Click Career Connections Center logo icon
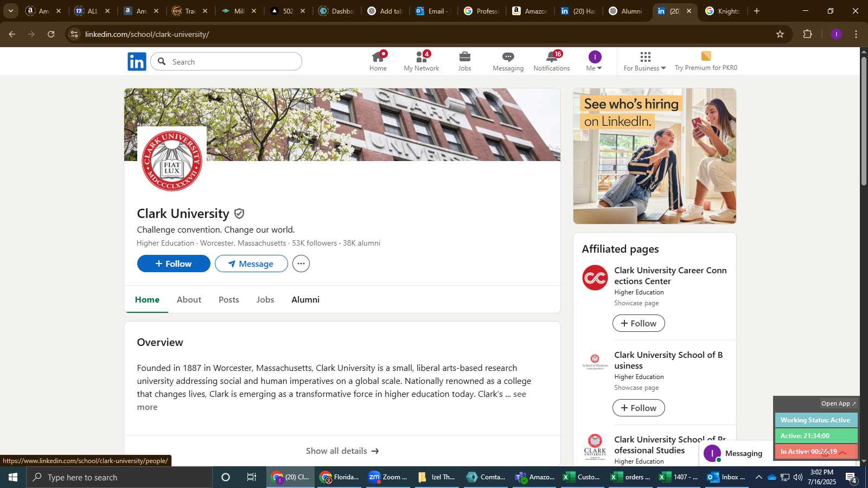This screenshot has height=488, width=868. click(595, 278)
